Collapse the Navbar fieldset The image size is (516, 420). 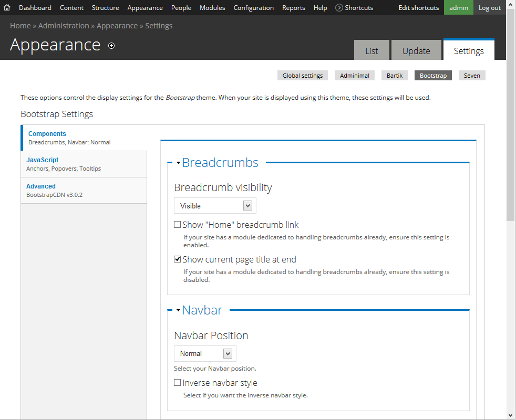point(202,310)
